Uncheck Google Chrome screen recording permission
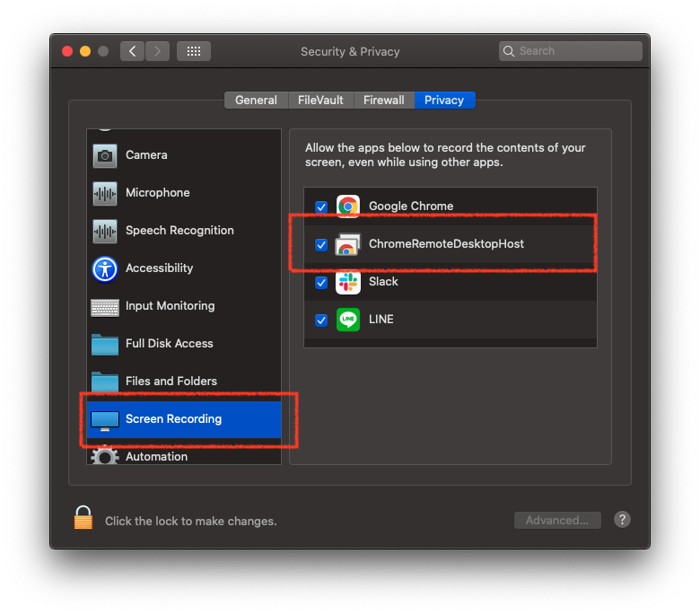The image size is (700, 615). 321,206
